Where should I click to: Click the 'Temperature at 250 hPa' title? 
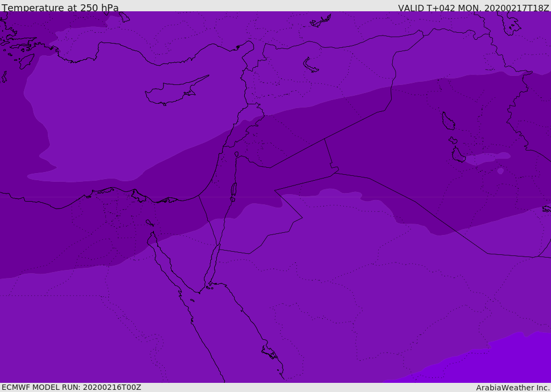tap(60, 8)
